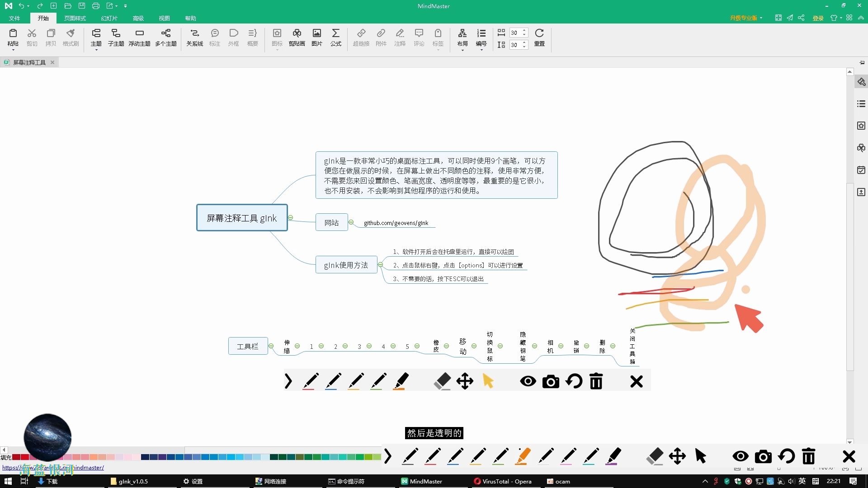
Task: Insert a relationship line (关系线)
Action: 194,38
